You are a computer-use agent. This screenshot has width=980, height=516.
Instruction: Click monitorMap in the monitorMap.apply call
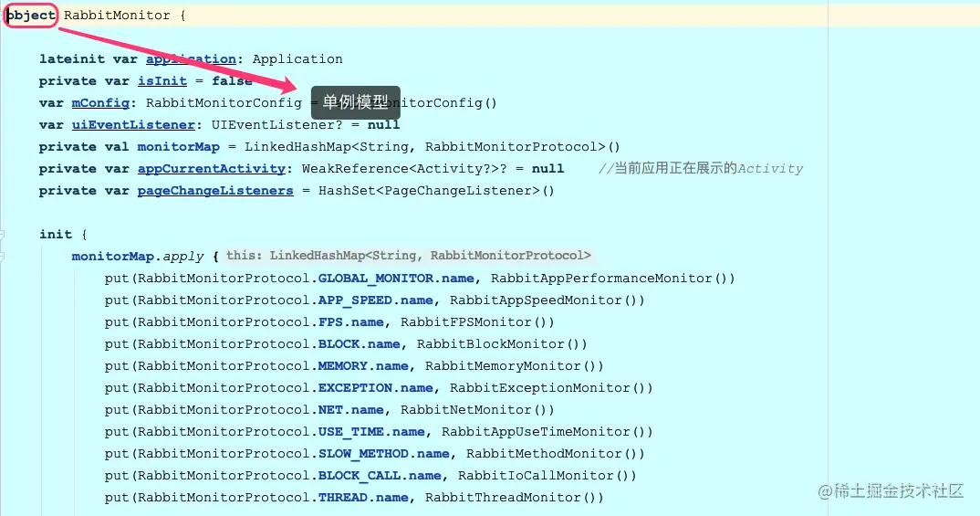click(112, 256)
